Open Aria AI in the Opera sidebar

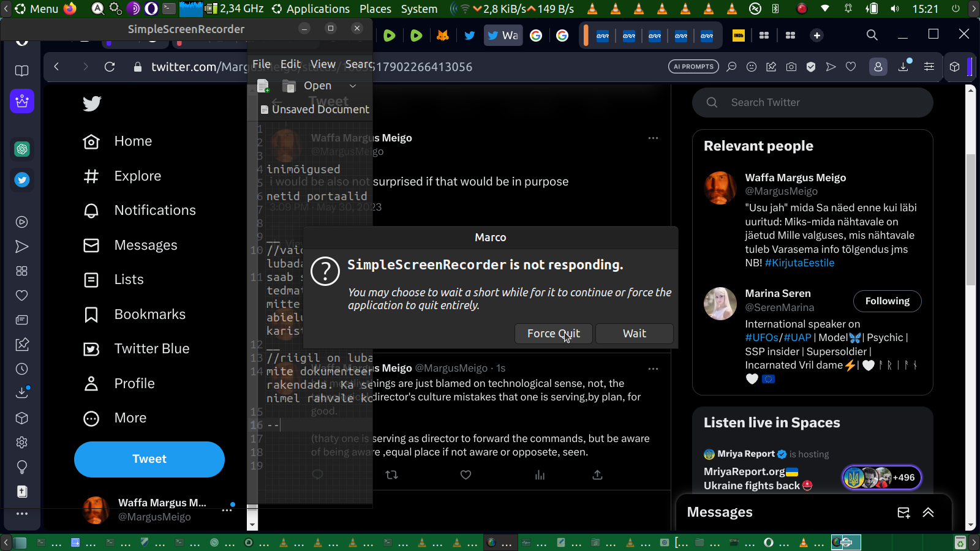tap(22, 101)
